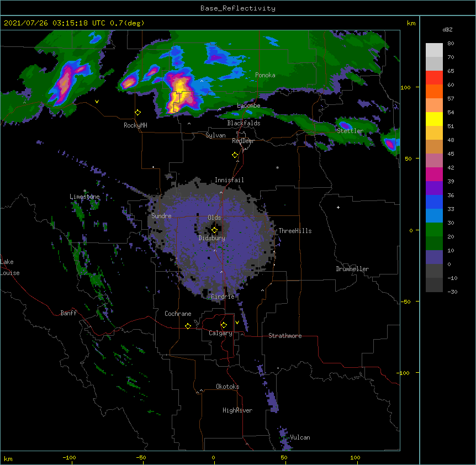Click the Sundre town label
Screen dimensions: 476x465
click(161, 216)
